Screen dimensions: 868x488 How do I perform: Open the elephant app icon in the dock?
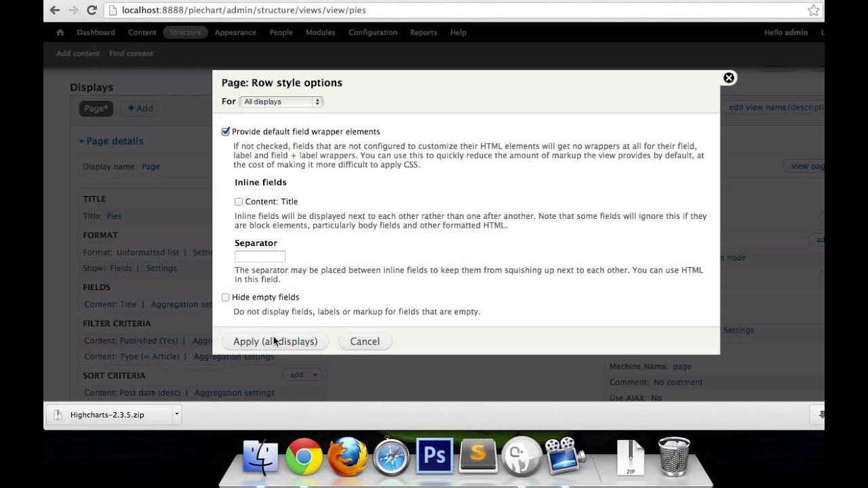[521, 456]
